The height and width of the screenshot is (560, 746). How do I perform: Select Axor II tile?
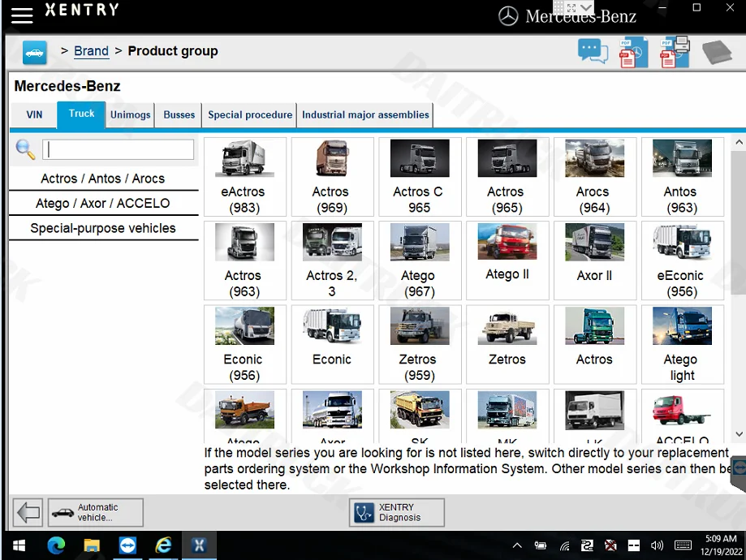595,261
